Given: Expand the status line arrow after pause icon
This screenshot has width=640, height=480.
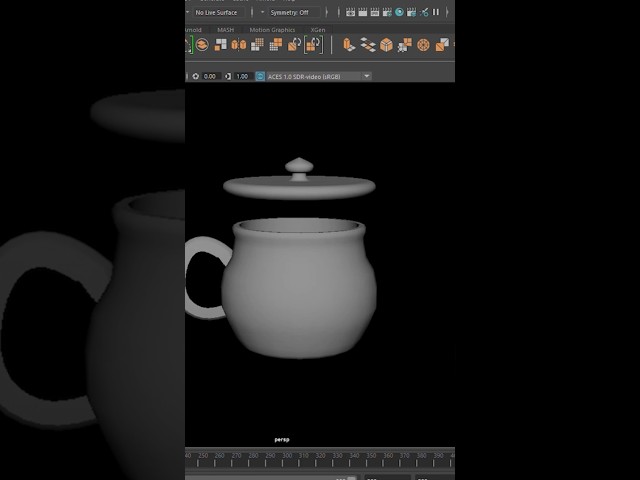Looking at the screenshot, I should point(447,13).
